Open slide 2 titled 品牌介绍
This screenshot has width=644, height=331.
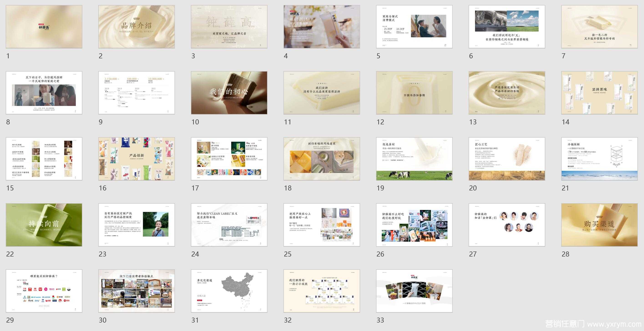pos(136,27)
